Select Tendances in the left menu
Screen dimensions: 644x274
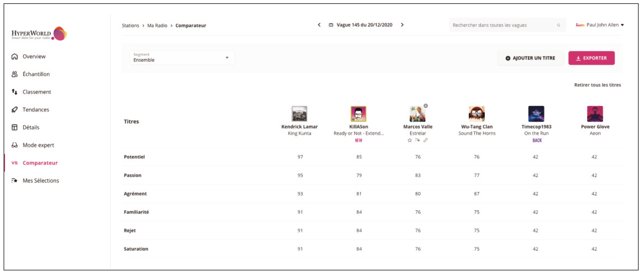tap(35, 110)
